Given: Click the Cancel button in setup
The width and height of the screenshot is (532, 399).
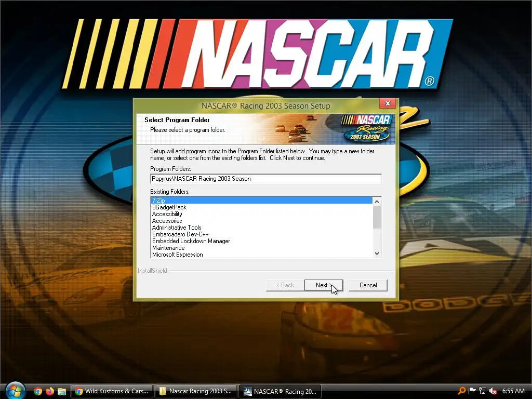Looking at the screenshot, I should coord(368,285).
